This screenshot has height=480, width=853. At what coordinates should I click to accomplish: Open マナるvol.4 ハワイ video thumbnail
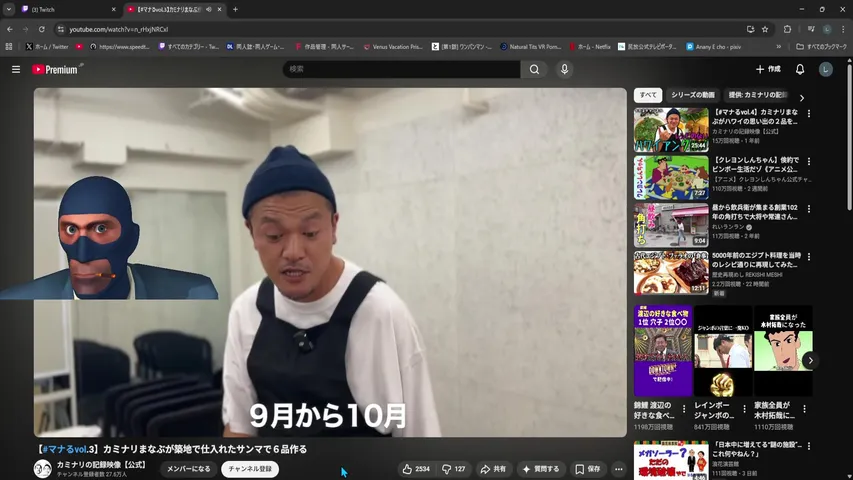coord(671,130)
